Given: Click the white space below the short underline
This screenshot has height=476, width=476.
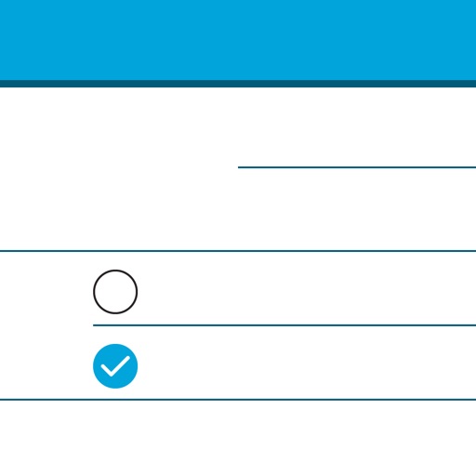Looking at the screenshot, I should point(357,209).
